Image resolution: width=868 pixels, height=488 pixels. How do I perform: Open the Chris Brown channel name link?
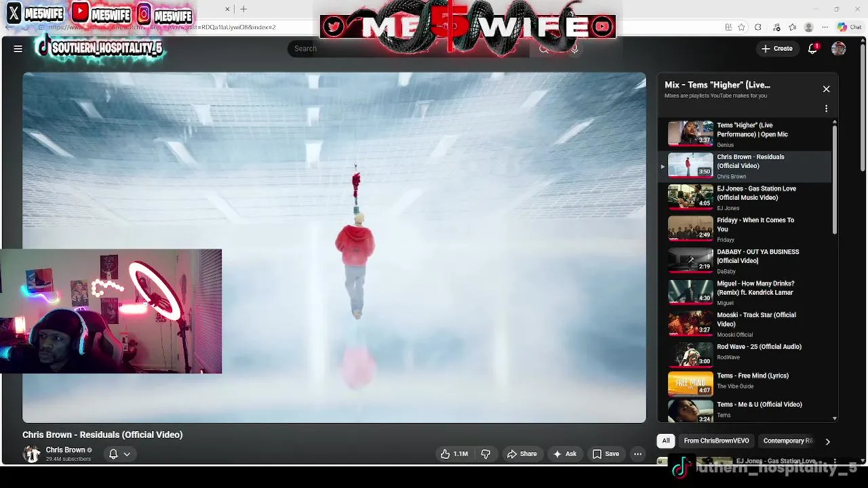[x=65, y=450]
